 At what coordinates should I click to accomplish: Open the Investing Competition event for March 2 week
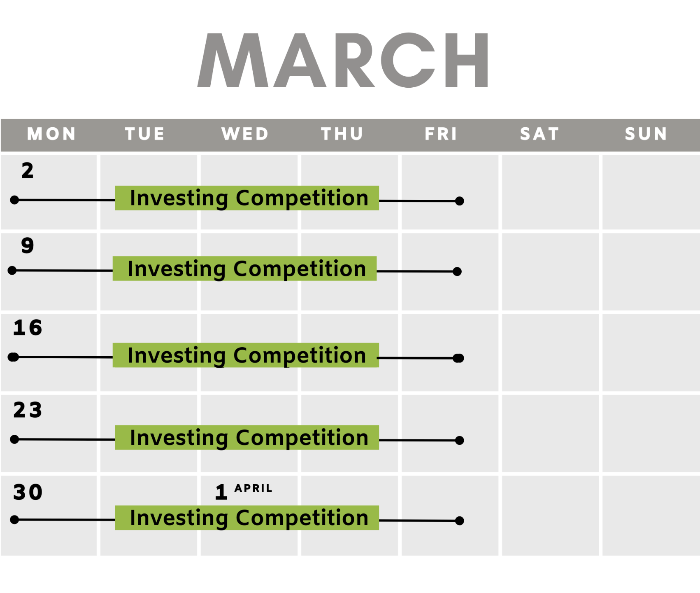(247, 198)
